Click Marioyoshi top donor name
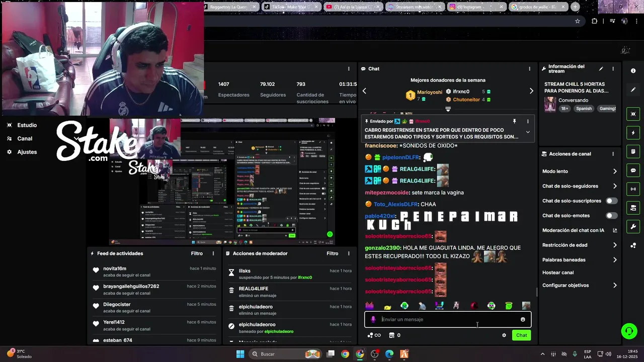Image resolution: width=644 pixels, height=362 pixels. 430,92
